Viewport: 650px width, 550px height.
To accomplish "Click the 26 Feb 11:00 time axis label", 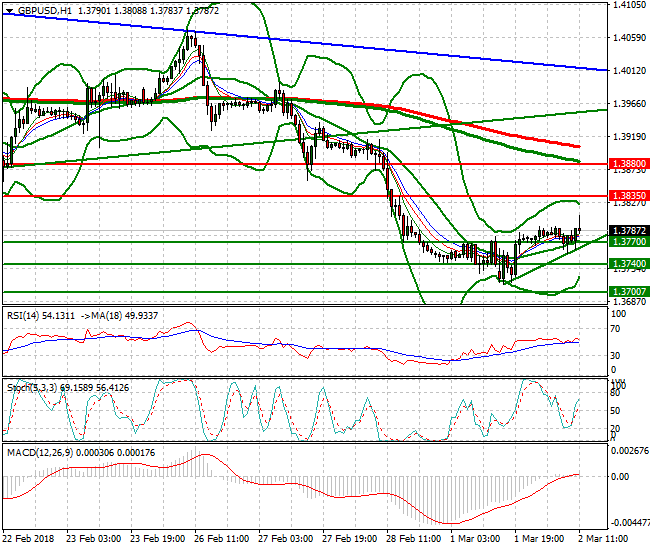I will point(222,539).
